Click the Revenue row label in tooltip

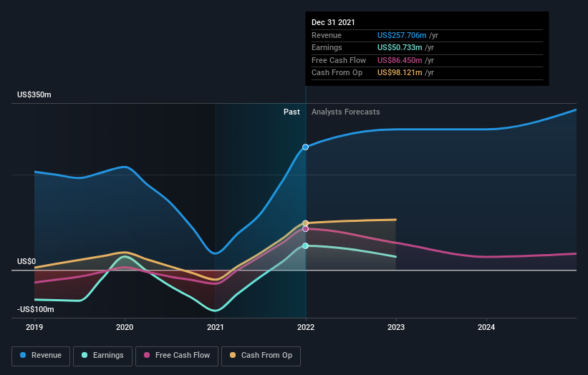click(327, 35)
